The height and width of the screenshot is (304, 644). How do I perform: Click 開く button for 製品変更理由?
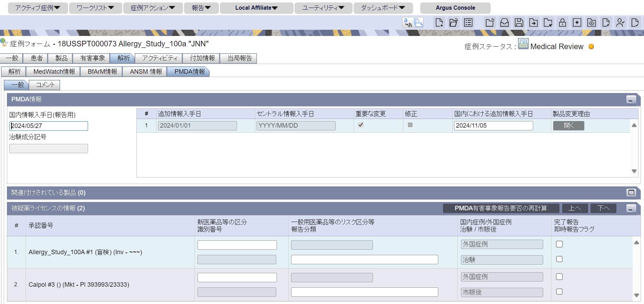569,126
